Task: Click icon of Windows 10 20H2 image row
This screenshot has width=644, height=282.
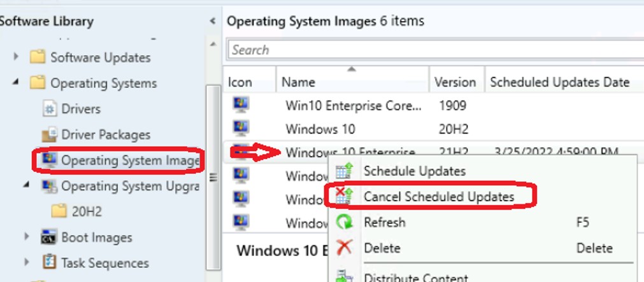Action: click(x=241, y=129)
